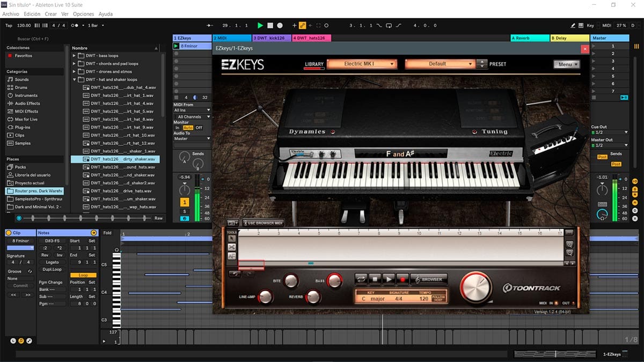Select the A Reverb return track header

pyautogui.click(x=530, y=38)
